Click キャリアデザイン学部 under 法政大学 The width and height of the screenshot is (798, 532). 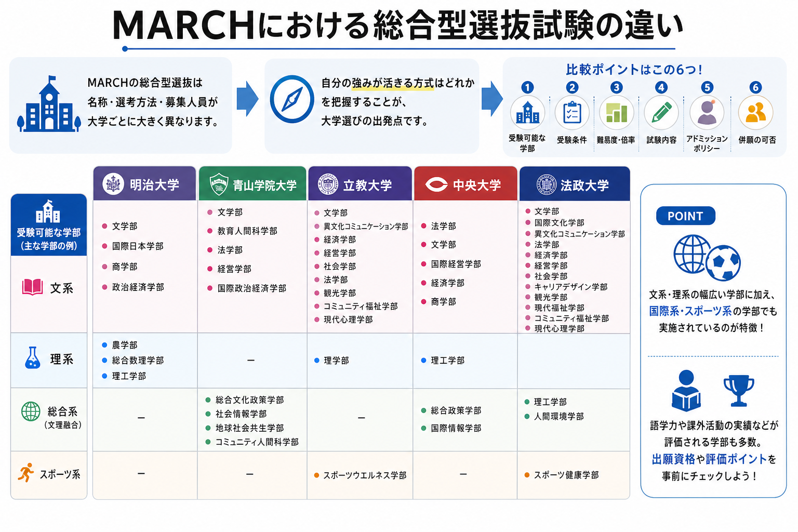coord(571,287)
